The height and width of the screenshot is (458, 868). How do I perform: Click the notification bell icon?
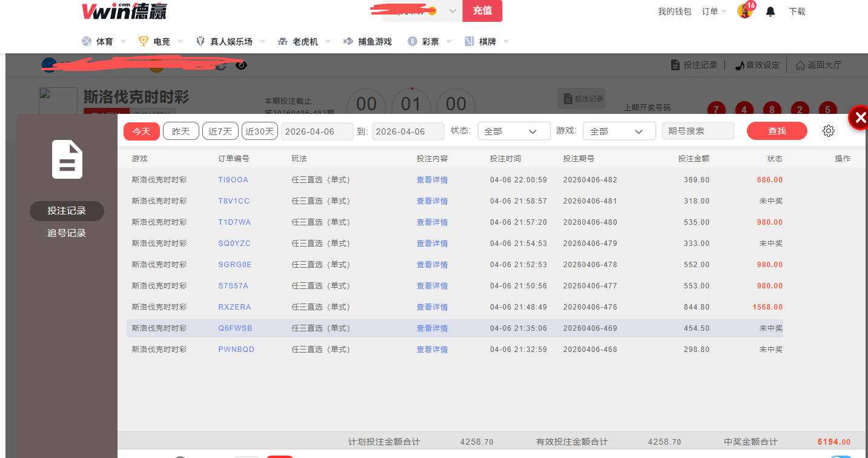[770, 12]
